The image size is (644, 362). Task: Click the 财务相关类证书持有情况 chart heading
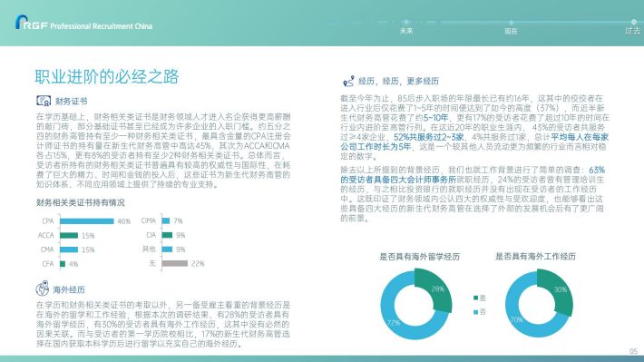(x=81, y=202)
